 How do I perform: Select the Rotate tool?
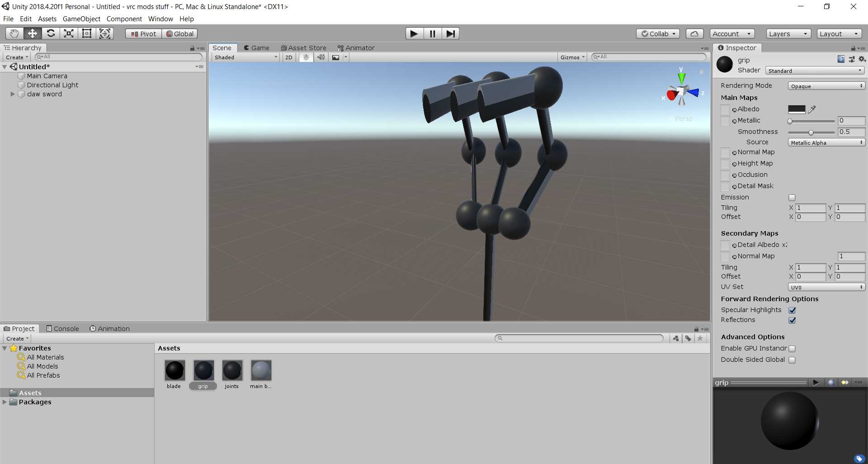tap(51, 33)
